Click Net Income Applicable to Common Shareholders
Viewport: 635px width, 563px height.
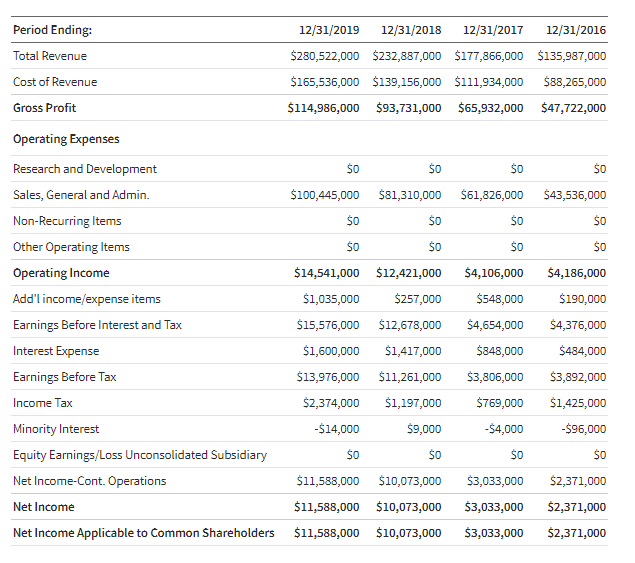click(x=144, y=533)
